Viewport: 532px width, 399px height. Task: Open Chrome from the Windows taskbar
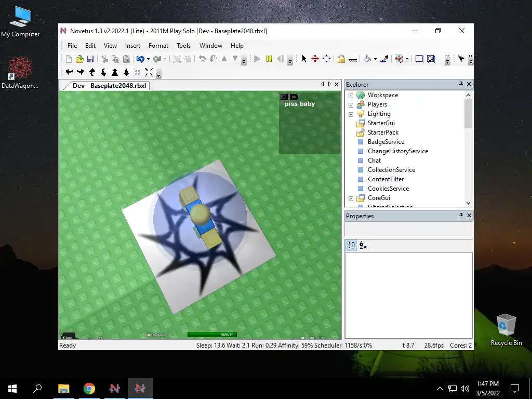coord(89,389)
